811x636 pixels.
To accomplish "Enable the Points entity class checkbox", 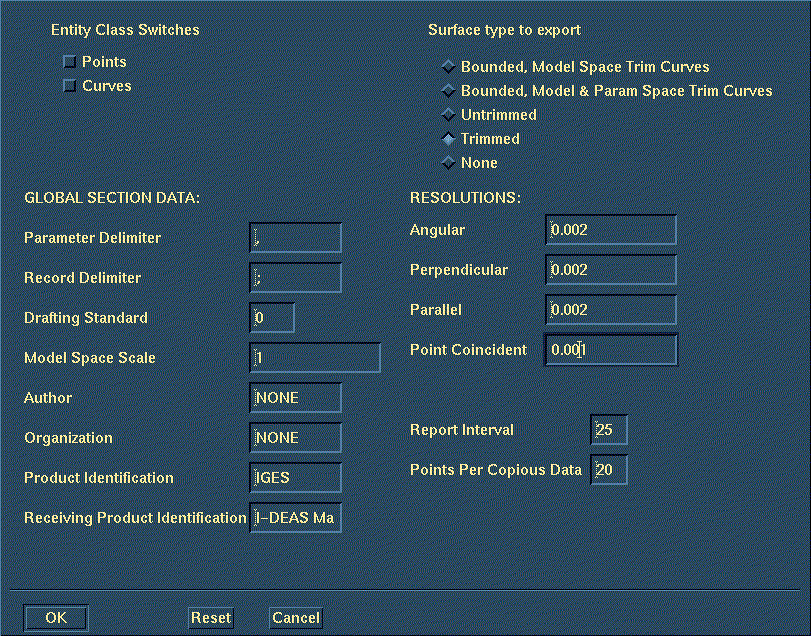I will [x=70, y=63].
